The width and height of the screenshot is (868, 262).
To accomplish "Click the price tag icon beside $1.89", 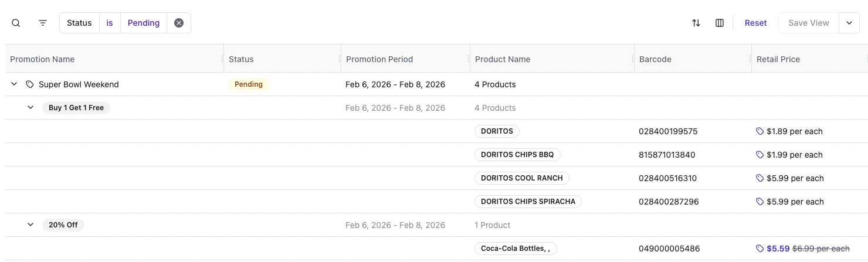I will point(760,131).
